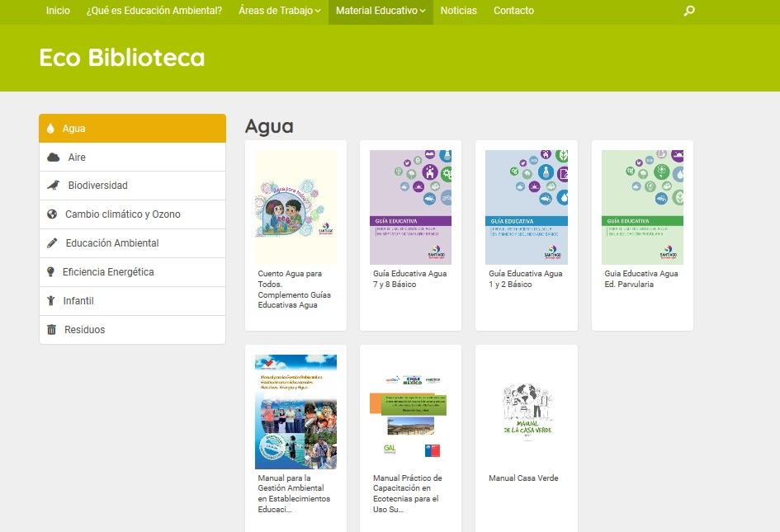
Task: Click the Eficiencia Energética sidebar icon
Action: click(51, 271)
